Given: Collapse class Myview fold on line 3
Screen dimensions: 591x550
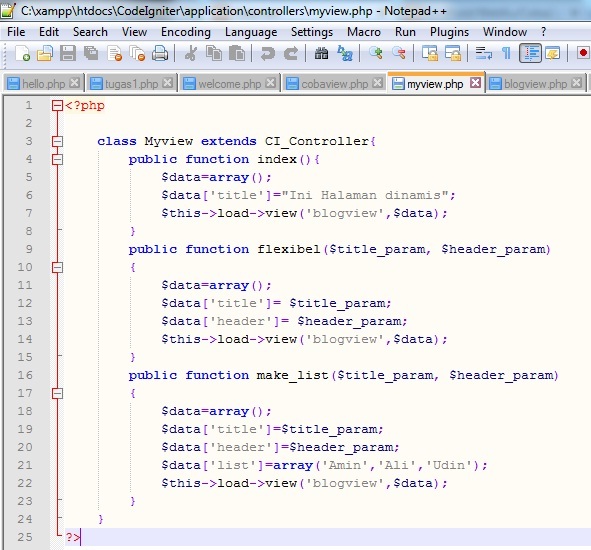Looking at the screenshot, I should 57,141.
